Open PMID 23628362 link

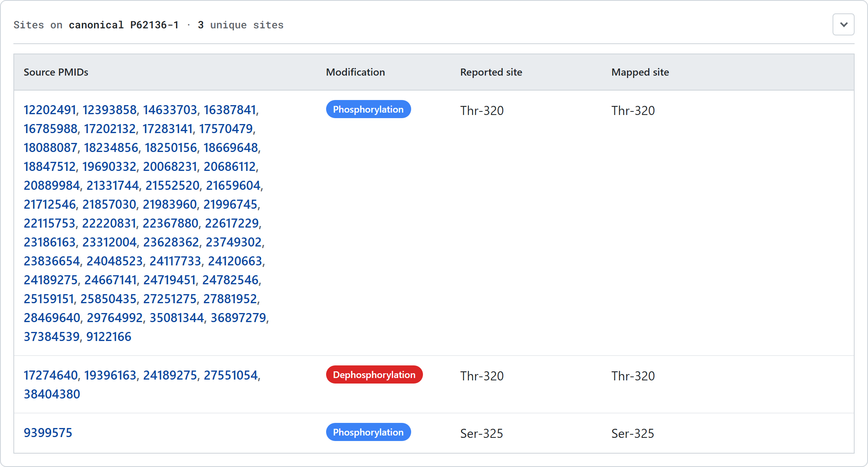171,242
